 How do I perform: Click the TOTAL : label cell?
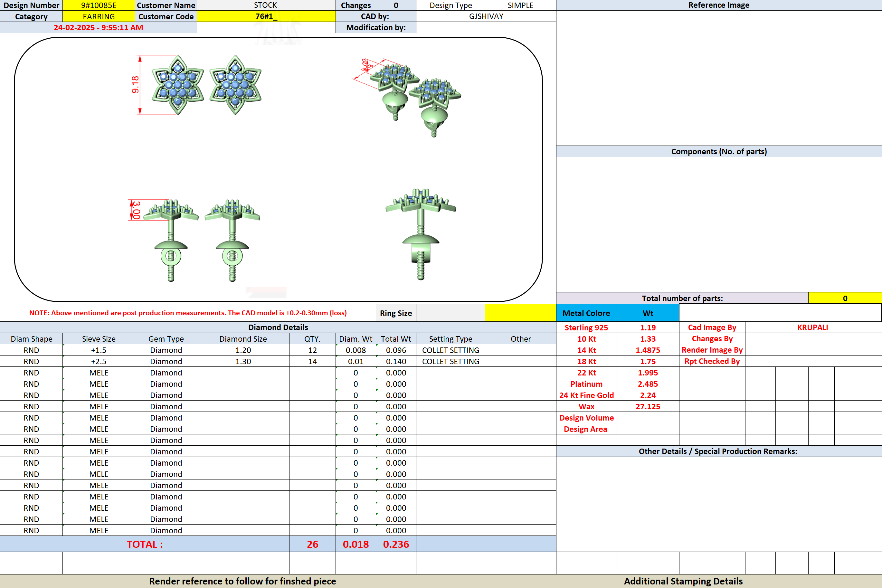(x=145, y=544)
